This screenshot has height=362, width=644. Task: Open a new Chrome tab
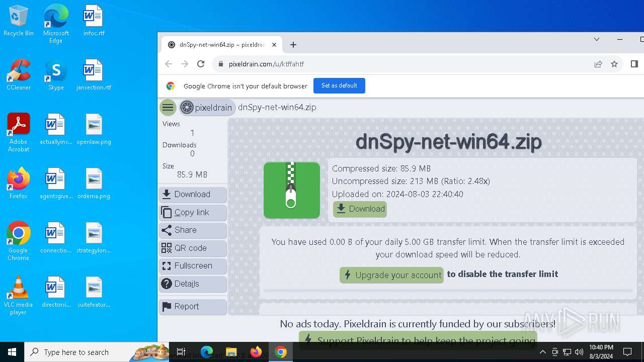click(293, 45)
